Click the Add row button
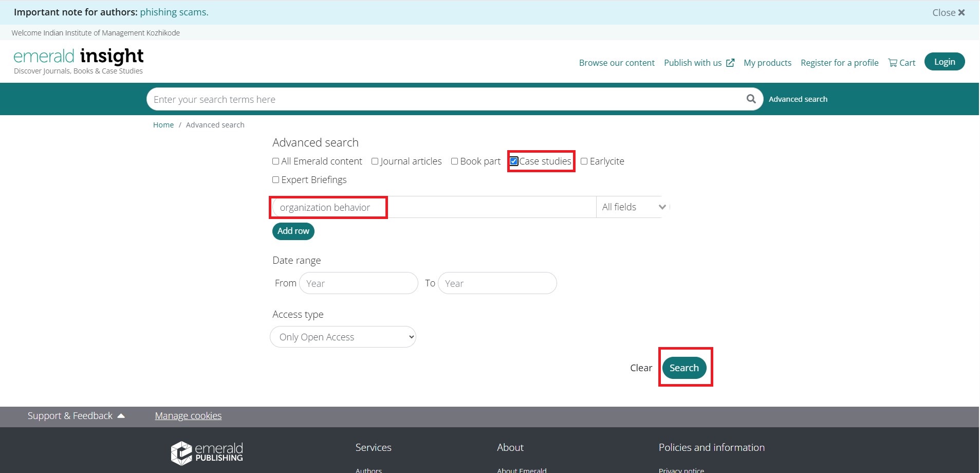This screenshot has height=473, width=980. tap(293, 231)
